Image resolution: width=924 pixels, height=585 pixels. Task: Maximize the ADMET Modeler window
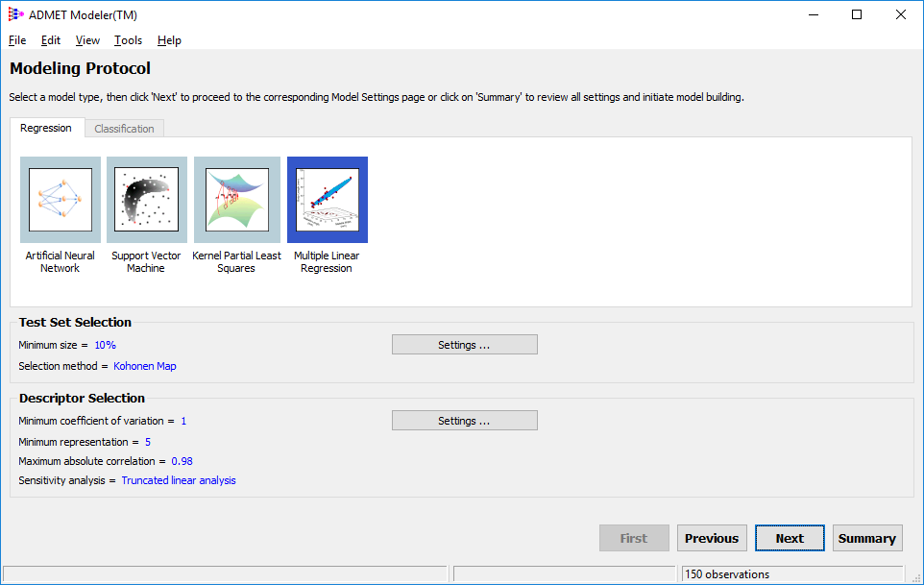(857, 14)
